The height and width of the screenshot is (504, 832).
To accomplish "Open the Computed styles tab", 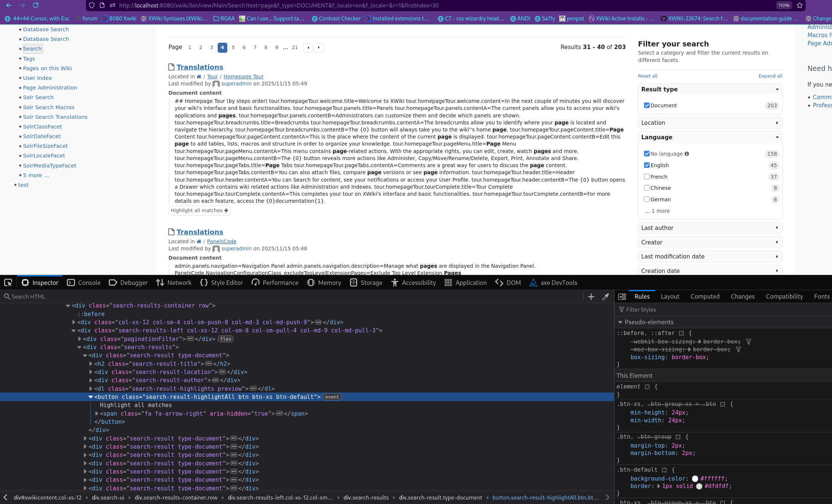I will pos(705,296).
